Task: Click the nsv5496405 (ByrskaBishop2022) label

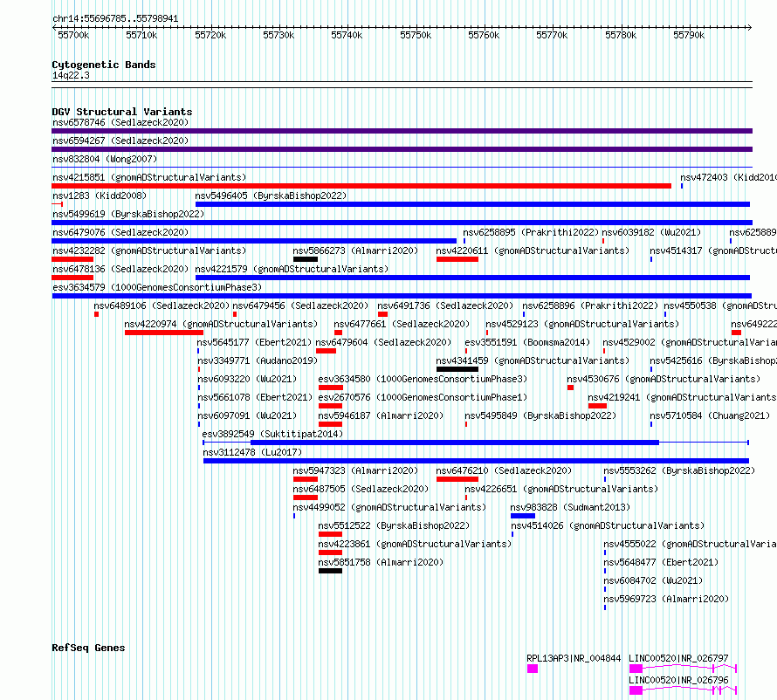Action: (x=271, y=196)
